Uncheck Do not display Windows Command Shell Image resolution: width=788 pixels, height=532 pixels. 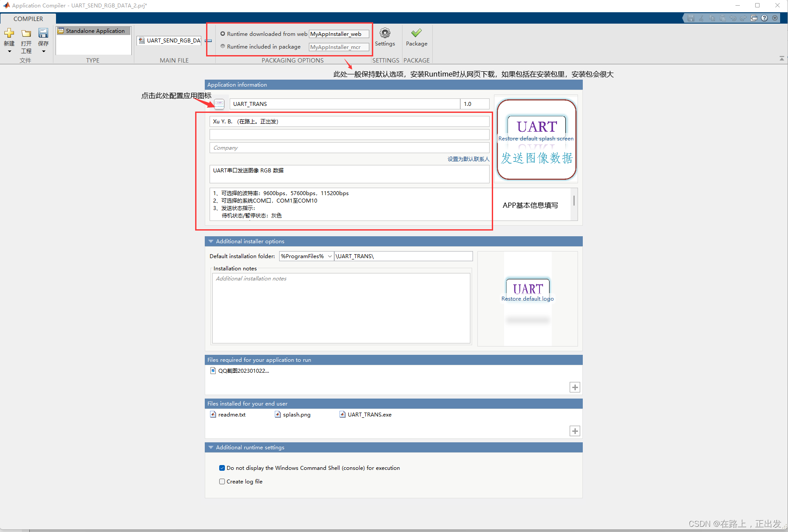222,468
